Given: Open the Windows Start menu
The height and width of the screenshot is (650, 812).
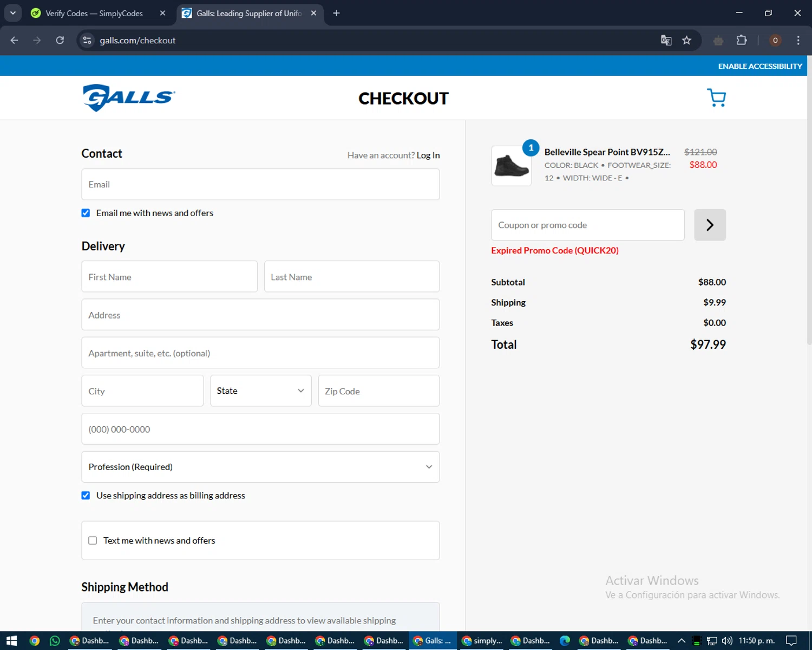Looking at the screenshot, I should point(11,641).
